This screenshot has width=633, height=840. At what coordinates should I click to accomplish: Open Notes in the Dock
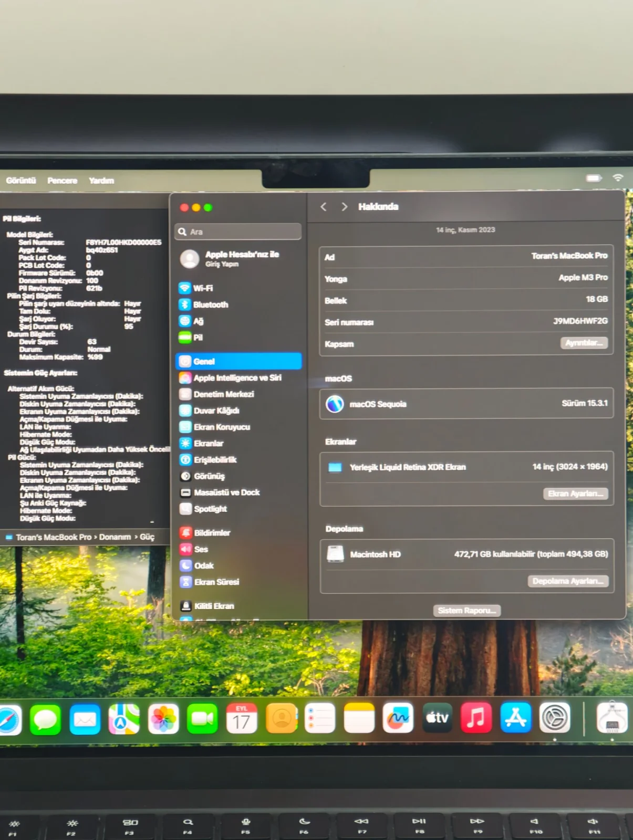(x=359, y=718)
